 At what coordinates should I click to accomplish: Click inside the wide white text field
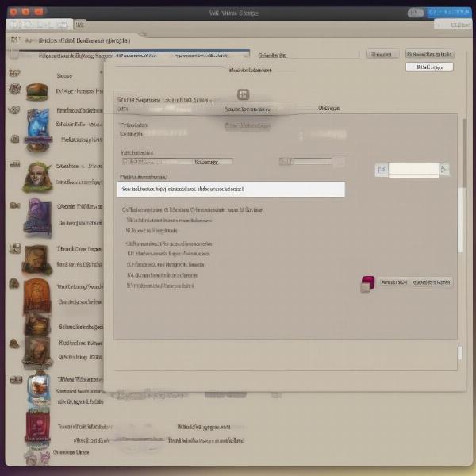pos(231,189)
